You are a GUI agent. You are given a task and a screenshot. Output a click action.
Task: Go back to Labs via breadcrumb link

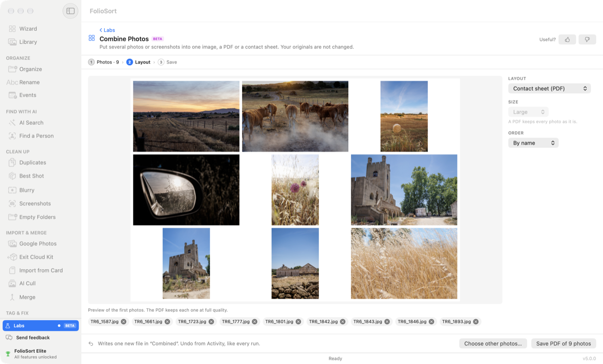tap(107, 30)
